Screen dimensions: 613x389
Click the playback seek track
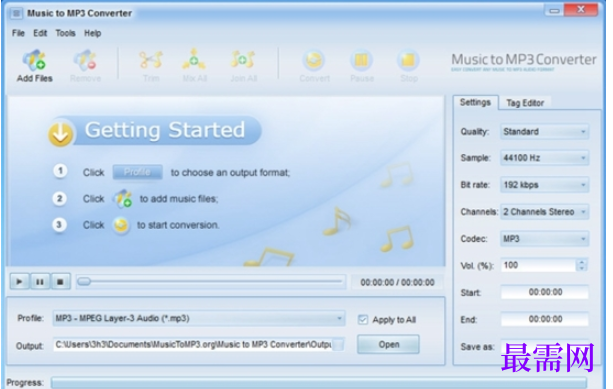click(x=211, y=281)
